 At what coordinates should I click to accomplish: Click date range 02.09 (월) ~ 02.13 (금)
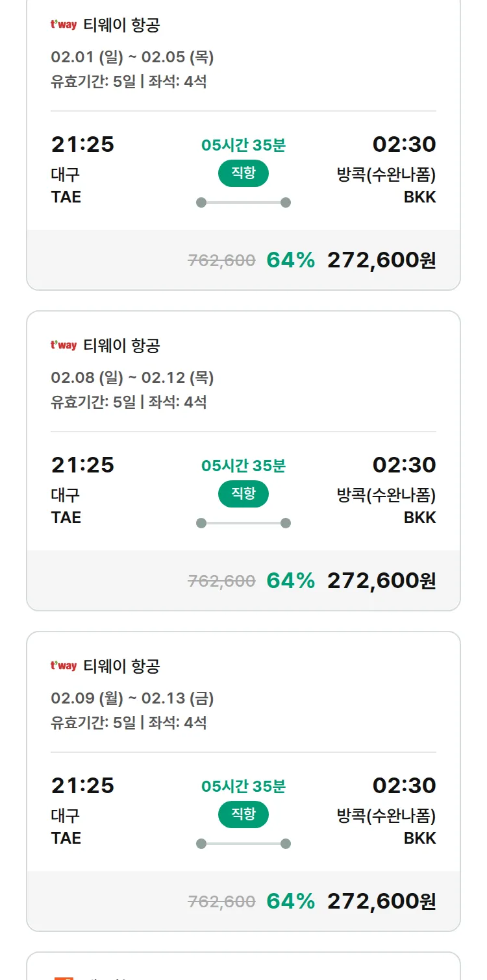coord(132,698)
